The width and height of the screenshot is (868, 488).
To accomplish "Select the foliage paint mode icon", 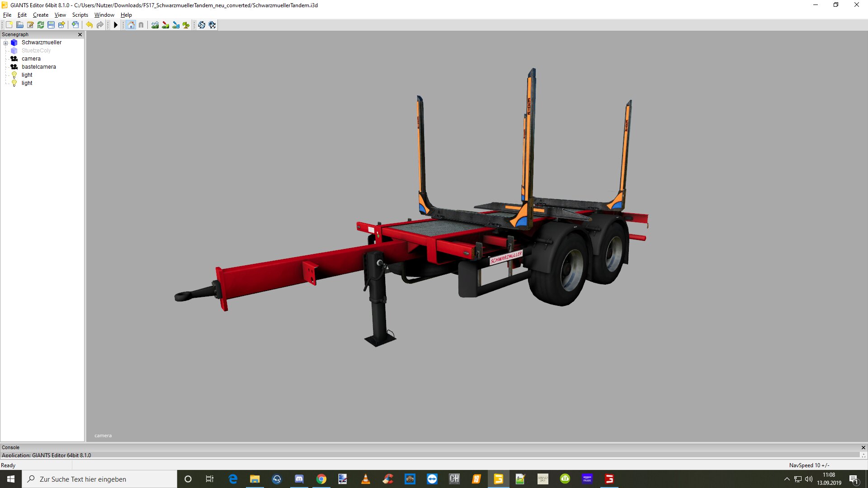I will (186, 25).
